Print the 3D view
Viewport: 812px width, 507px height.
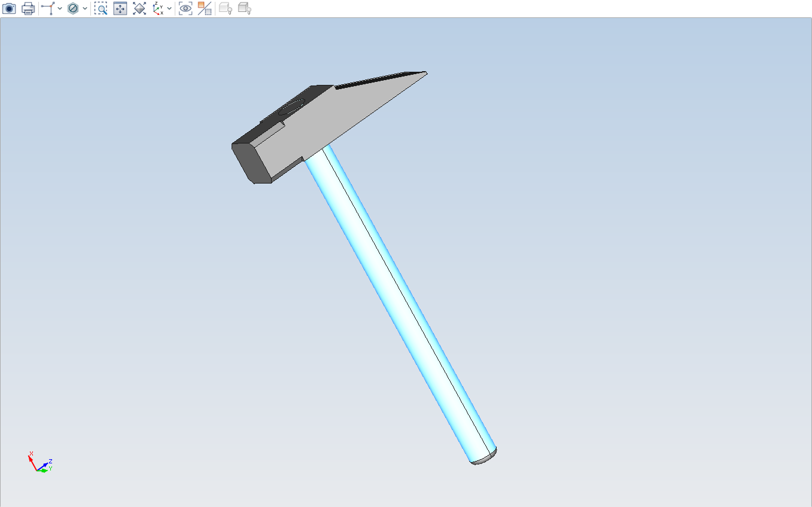(x=28, y=8)
